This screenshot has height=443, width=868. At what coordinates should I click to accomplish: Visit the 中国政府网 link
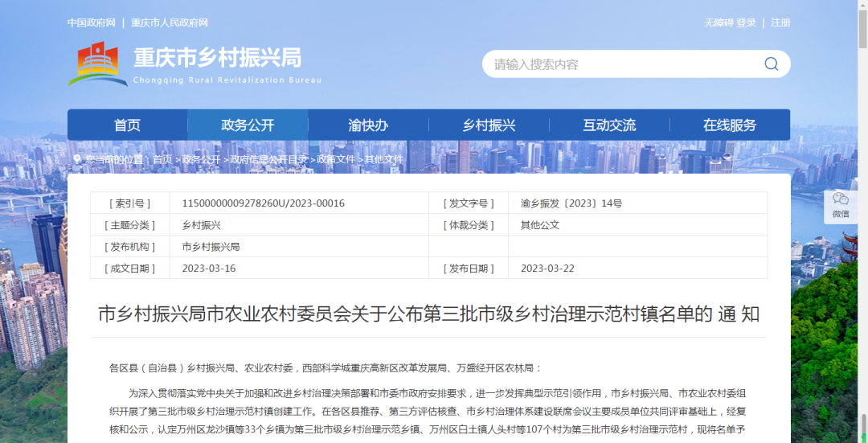pyautogui.click(x=92, y=23)
